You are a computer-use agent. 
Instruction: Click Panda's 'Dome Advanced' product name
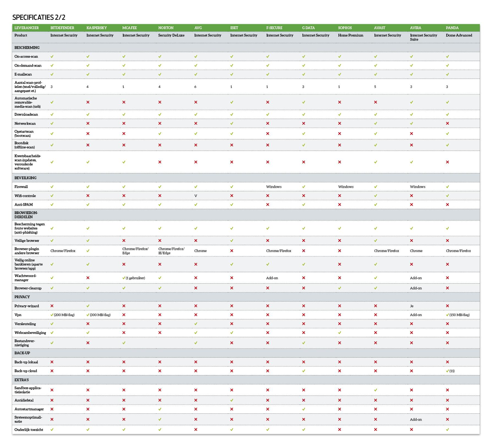pyautogui.click(x=459, y=35)
